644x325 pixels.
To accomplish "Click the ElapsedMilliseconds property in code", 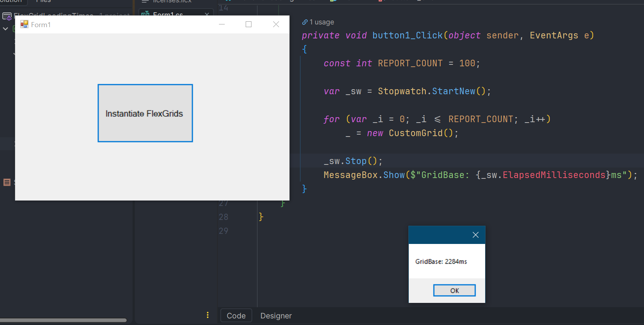I will 554,175.
